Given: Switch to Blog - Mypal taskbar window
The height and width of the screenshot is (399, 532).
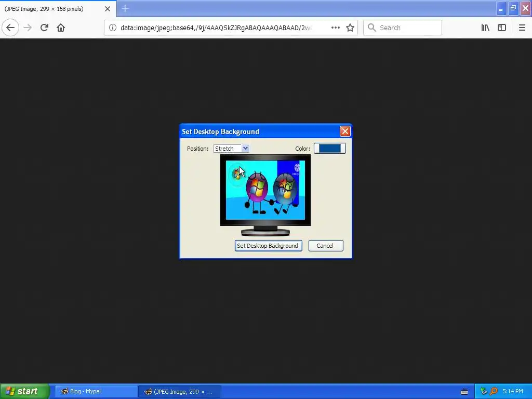Looking at the screenshot, I should (96, 392).
